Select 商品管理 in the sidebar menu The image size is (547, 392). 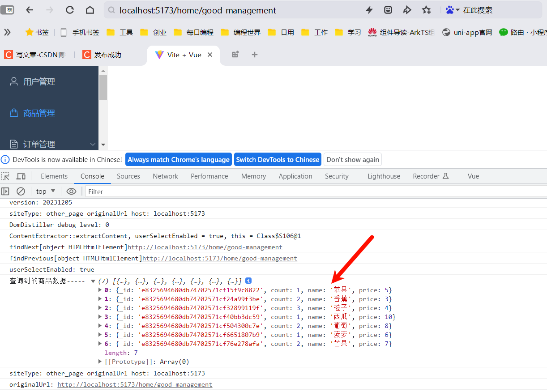[x=49, y=113]
